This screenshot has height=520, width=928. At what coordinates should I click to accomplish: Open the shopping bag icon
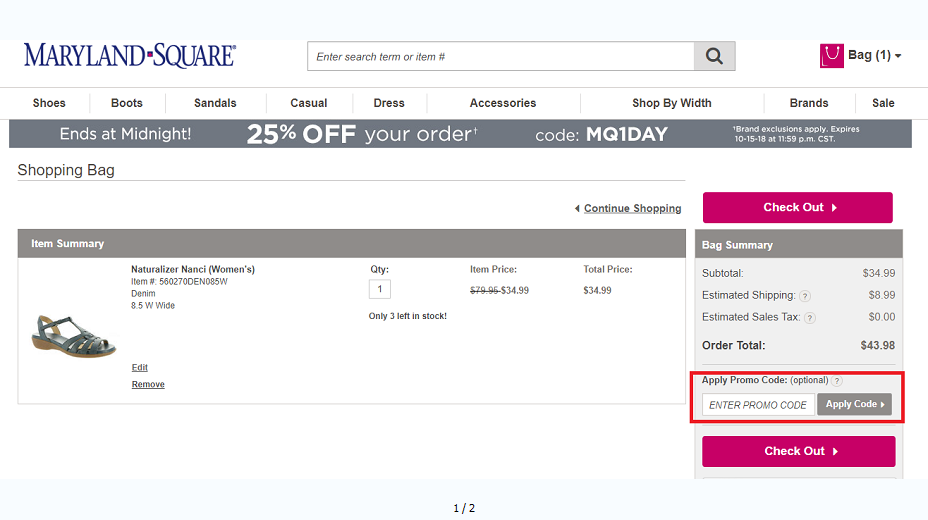pos(832,56)
